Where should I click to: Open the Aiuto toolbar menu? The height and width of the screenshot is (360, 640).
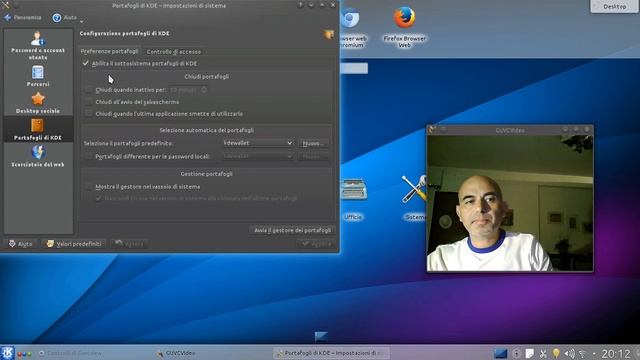click(67, 18)
